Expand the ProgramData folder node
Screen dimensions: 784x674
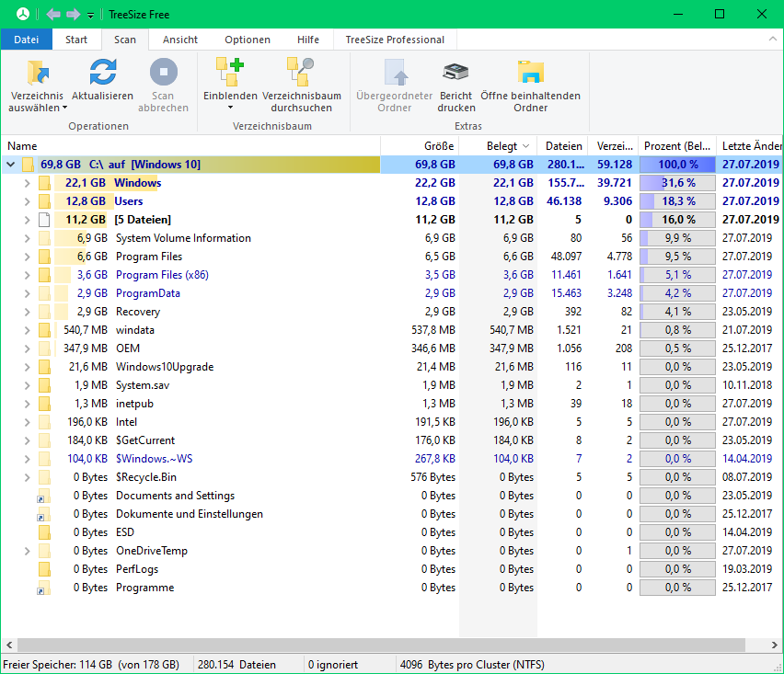tap(27, 293)
